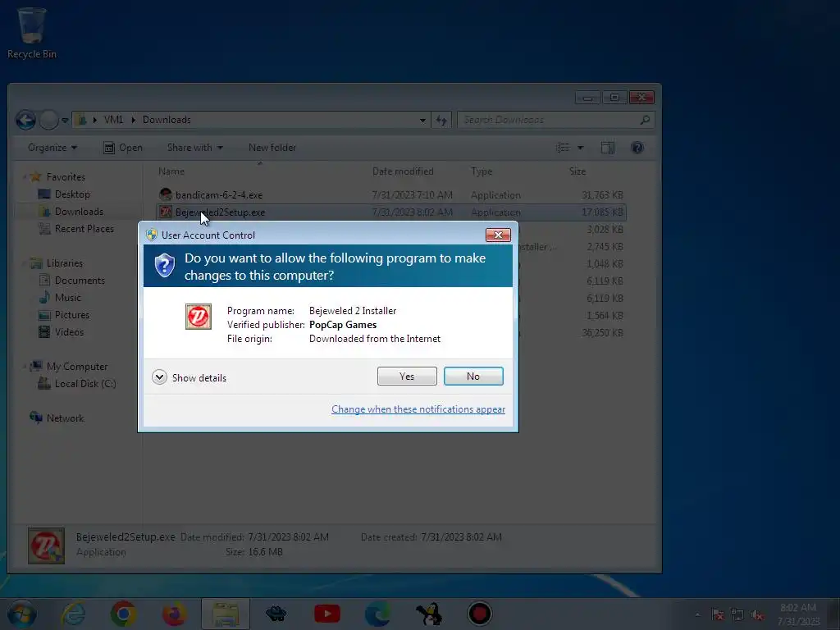840x630 pixels.
Task: Open Videos library
Action: tap(69, 332)
